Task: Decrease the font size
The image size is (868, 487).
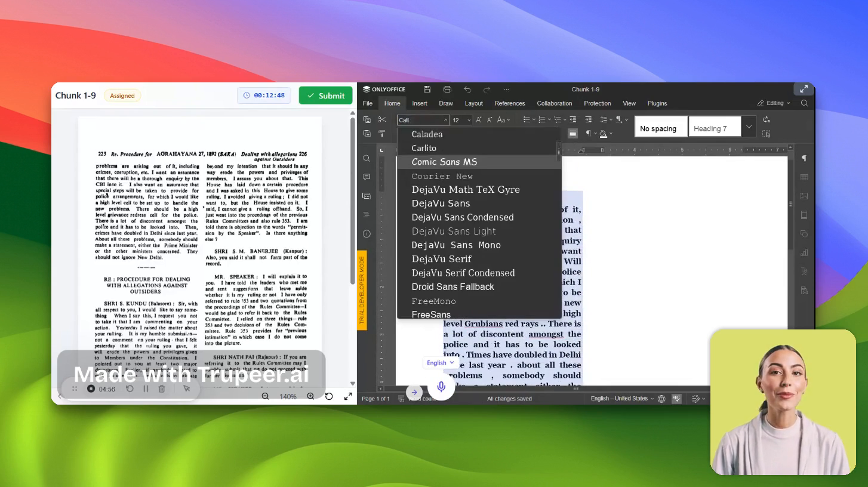Action: [x=490, y=120]
